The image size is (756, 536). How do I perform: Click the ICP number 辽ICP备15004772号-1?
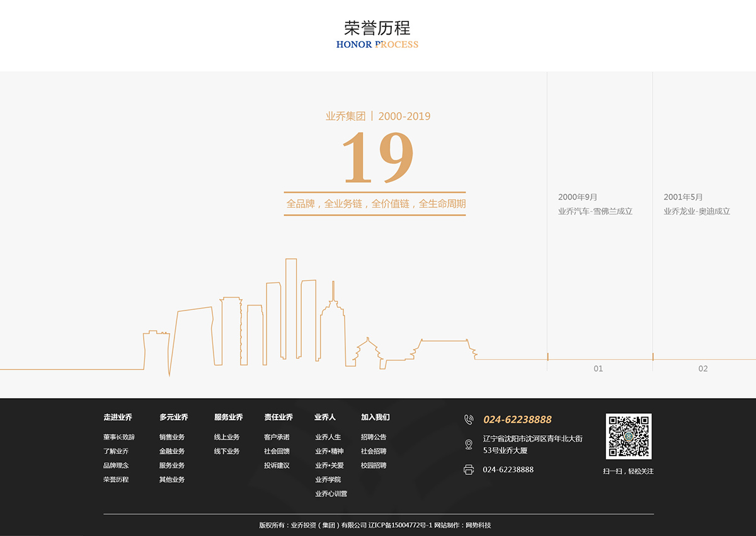pos(400,525)
